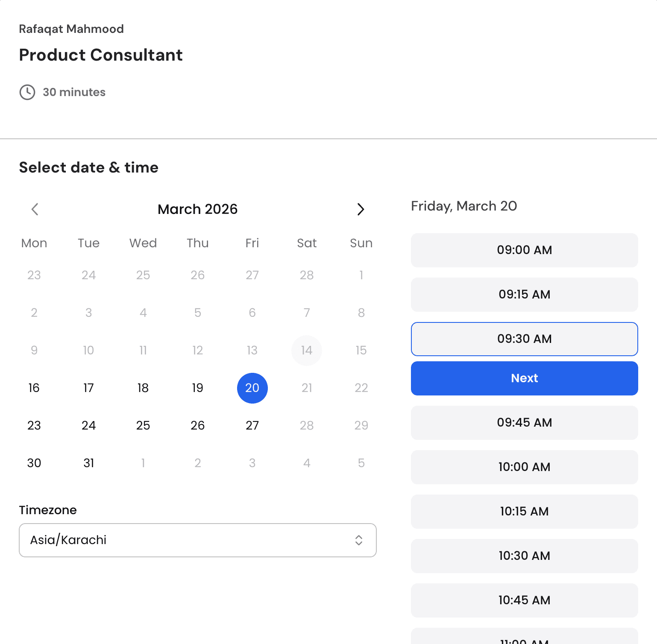Select the 09:00 AM time slot

(524, 250)
